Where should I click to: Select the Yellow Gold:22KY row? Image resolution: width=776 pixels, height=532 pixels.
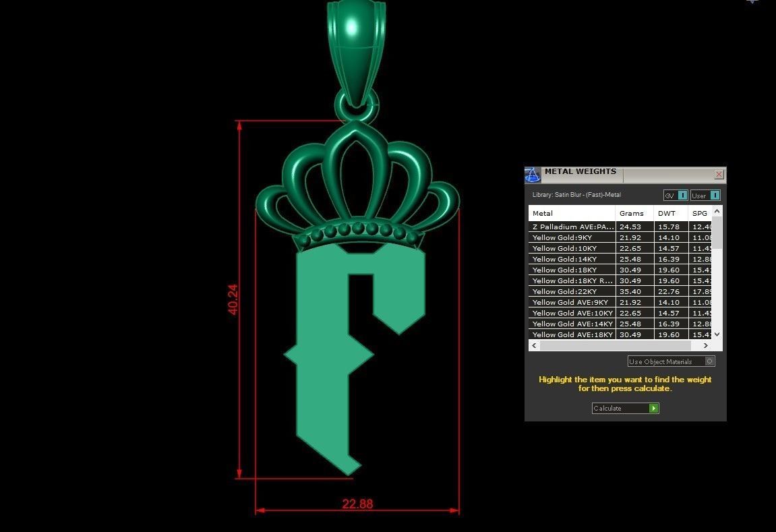[x=620, y=291]
